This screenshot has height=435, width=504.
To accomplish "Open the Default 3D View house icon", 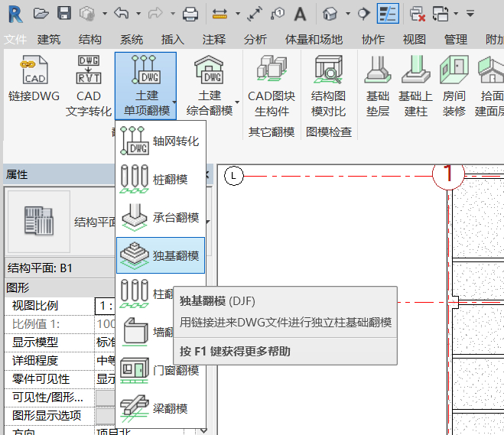I will click(x=330, y=14).
